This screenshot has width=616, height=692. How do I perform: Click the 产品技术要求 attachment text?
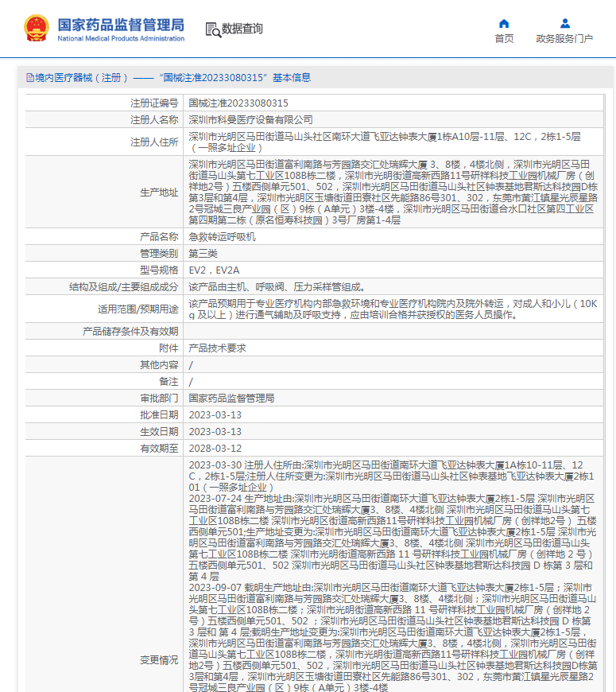coord(217,348)
